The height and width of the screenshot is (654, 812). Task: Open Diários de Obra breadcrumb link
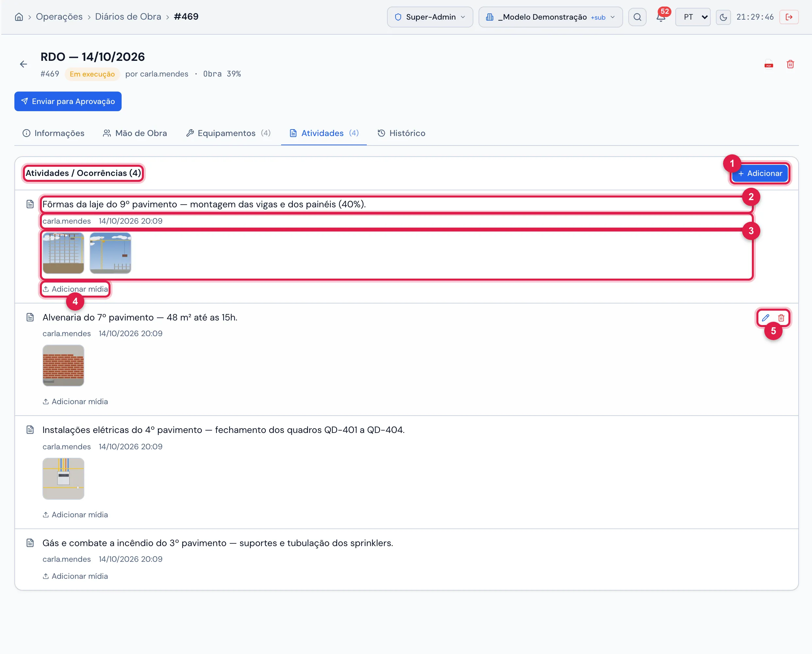[x=128, y=17]
